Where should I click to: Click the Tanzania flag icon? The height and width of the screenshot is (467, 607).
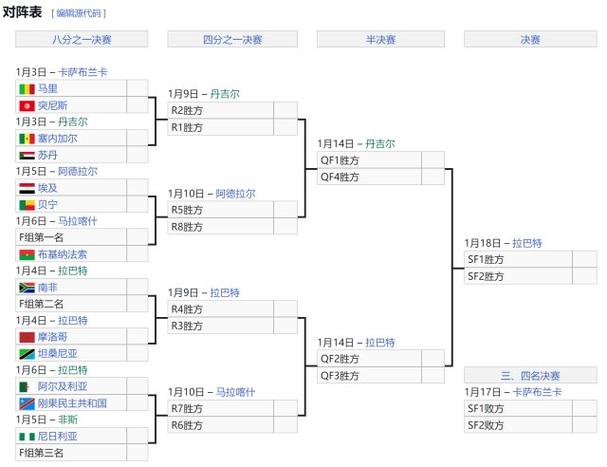27,353
